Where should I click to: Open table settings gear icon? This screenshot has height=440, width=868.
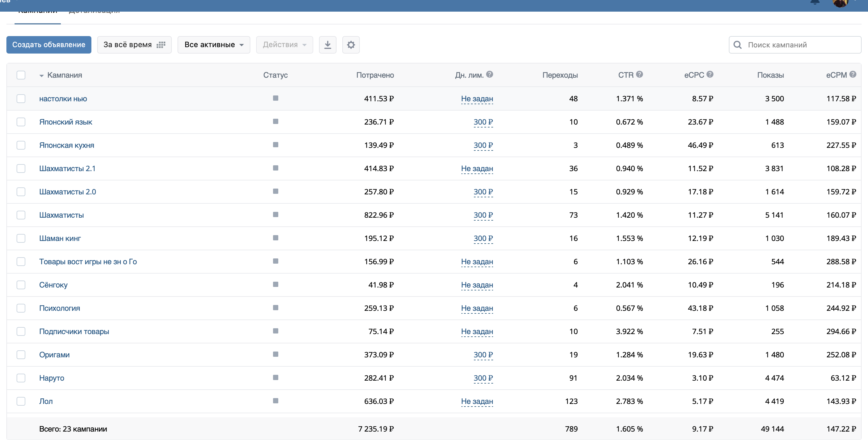351,45
